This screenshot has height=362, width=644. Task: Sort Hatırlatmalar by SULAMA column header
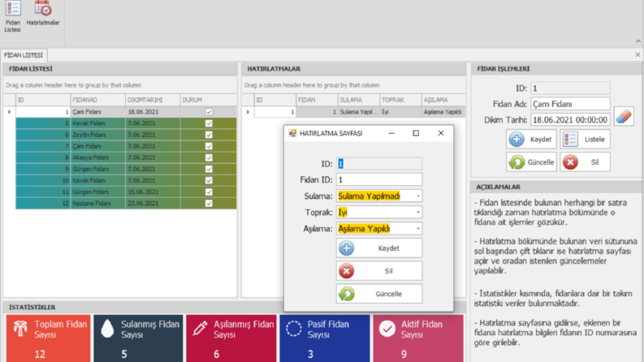click(x=359, y=100)
